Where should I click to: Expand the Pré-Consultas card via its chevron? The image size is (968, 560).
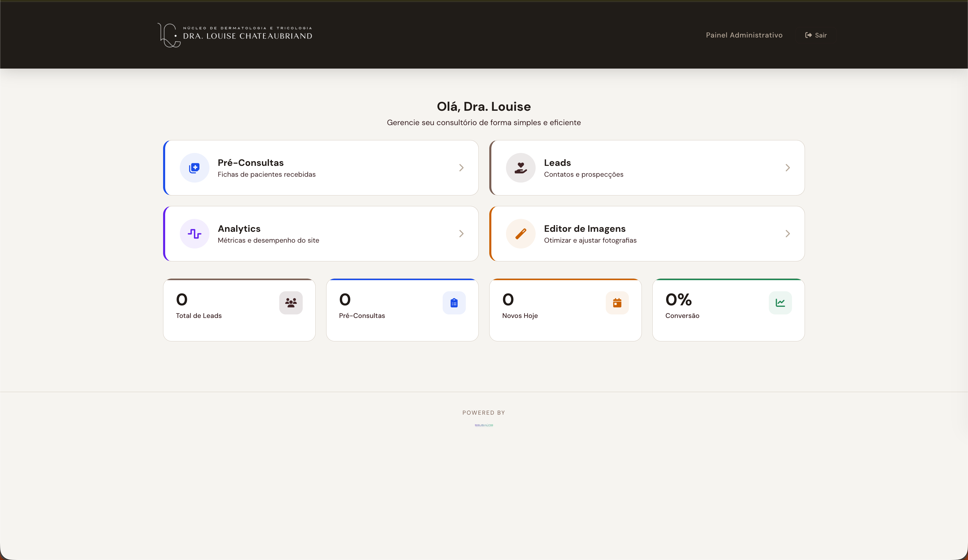(461, 168)
